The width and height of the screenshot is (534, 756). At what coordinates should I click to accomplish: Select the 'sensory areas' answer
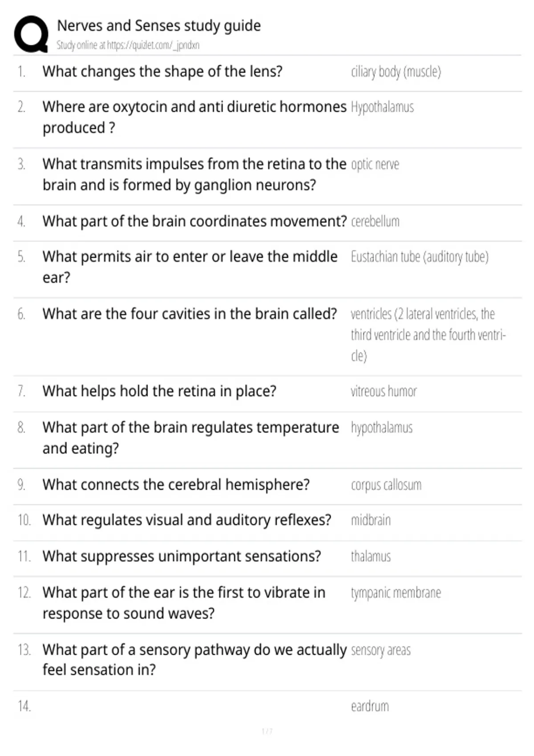(x=380, y=650)
